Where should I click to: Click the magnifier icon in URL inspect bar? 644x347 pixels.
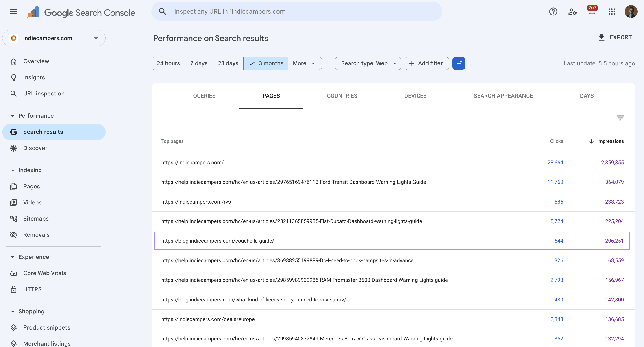163,11
